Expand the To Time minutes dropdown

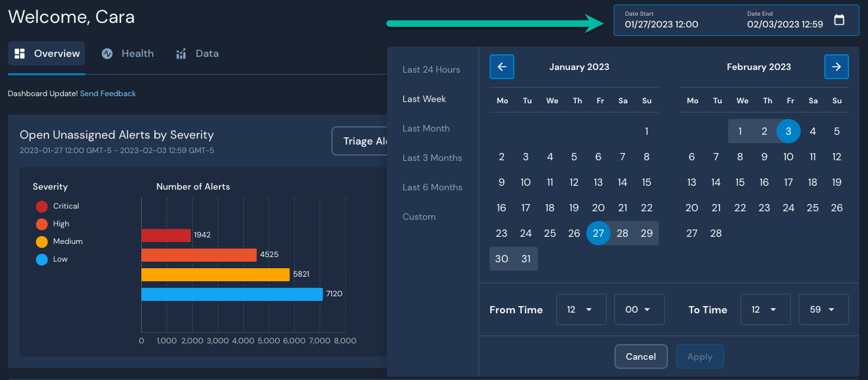click(x=823, y=309)
